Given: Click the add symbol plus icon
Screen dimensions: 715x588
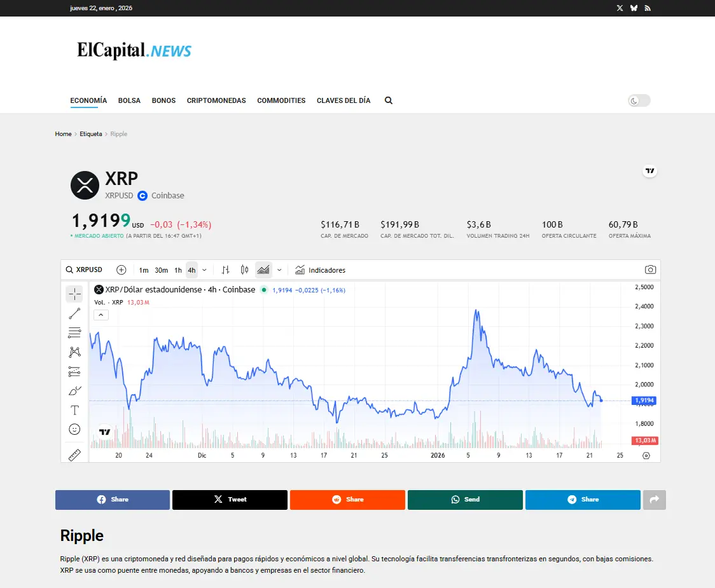Looking at the screenshot, I should [x=121, y=270].
